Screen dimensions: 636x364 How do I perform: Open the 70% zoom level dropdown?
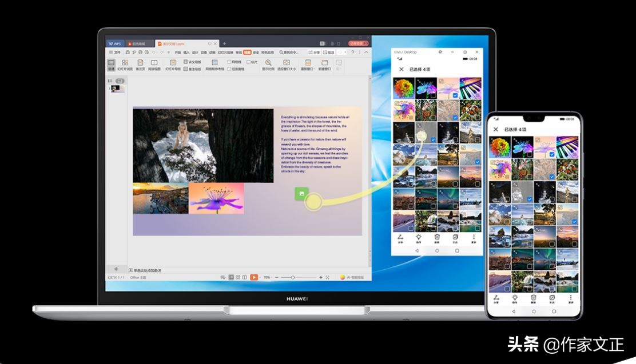(267, 277)
